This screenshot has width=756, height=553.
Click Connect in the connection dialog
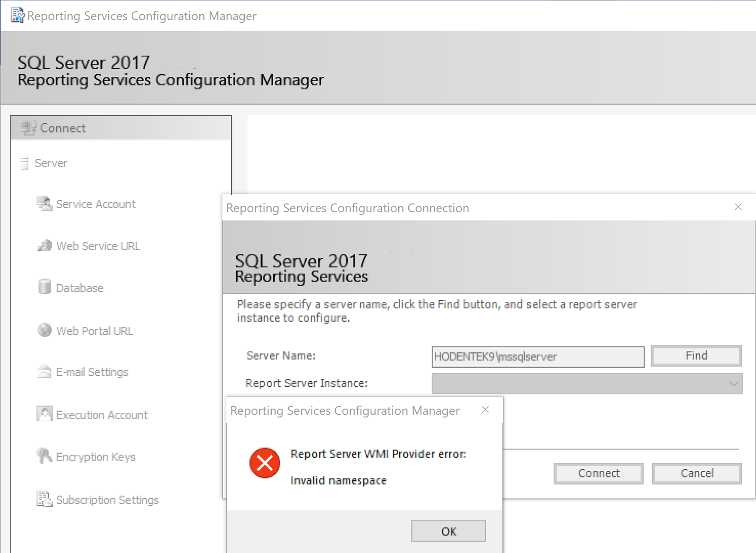coord(598,473)
